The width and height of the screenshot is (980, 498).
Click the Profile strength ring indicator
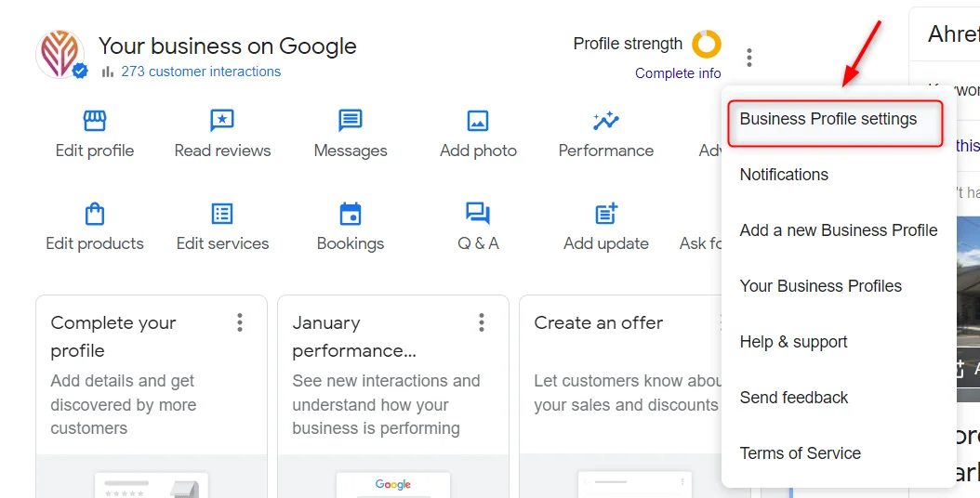click(x=707, y=45)
